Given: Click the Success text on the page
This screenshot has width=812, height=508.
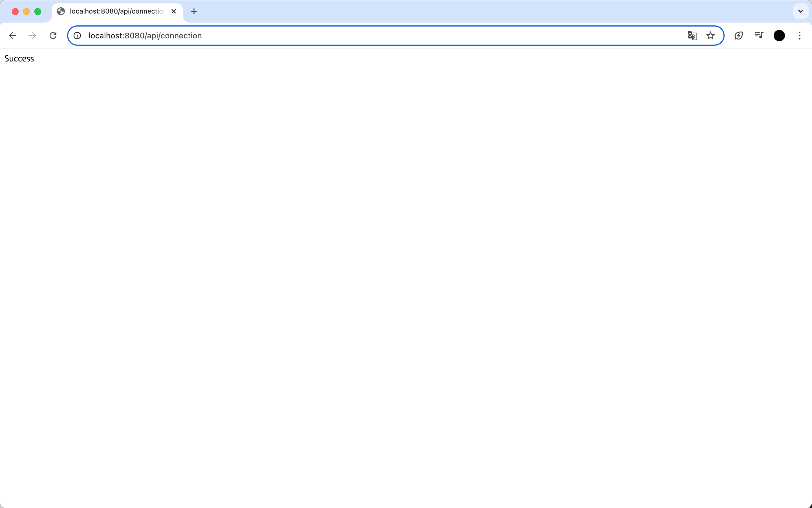Looking at the screenshot, I should (19, 59).
